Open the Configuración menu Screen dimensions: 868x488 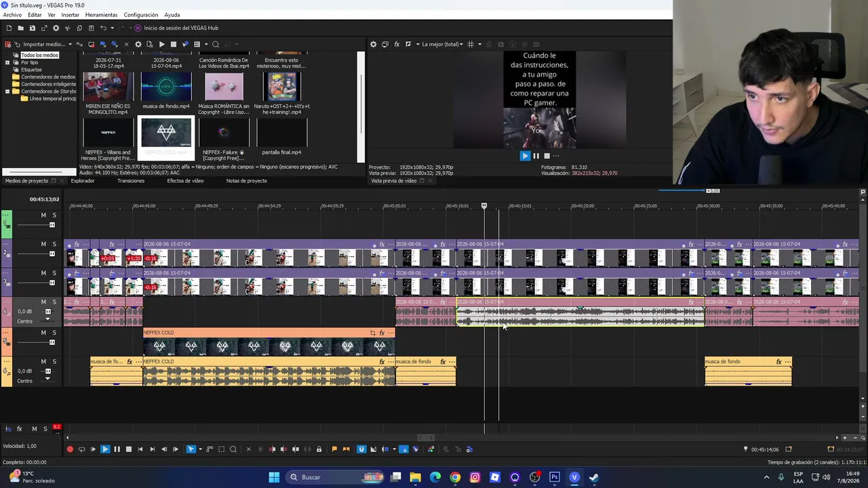click(x=141, y=15)
